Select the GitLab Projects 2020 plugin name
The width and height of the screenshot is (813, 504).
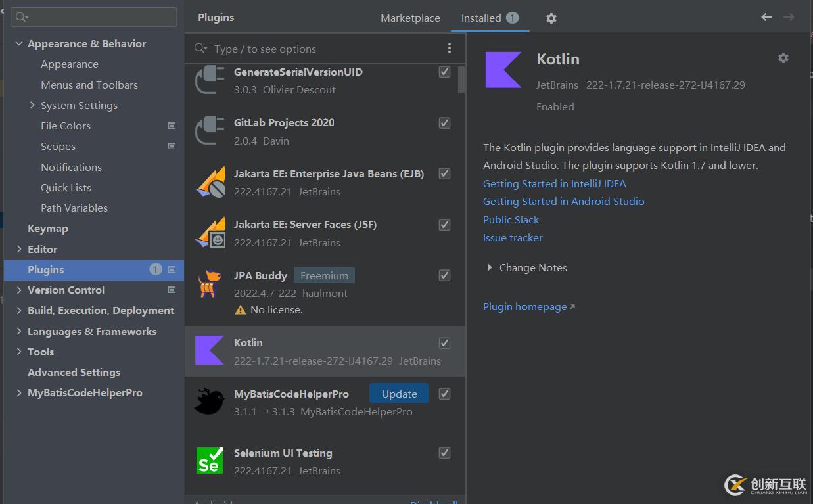click(x=284, y=122)
